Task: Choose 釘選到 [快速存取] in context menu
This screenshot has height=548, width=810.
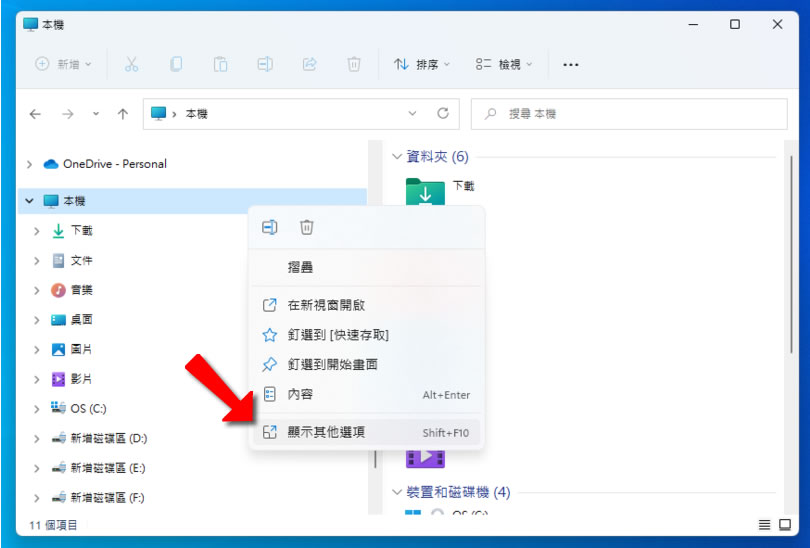Action: (367, 335)
